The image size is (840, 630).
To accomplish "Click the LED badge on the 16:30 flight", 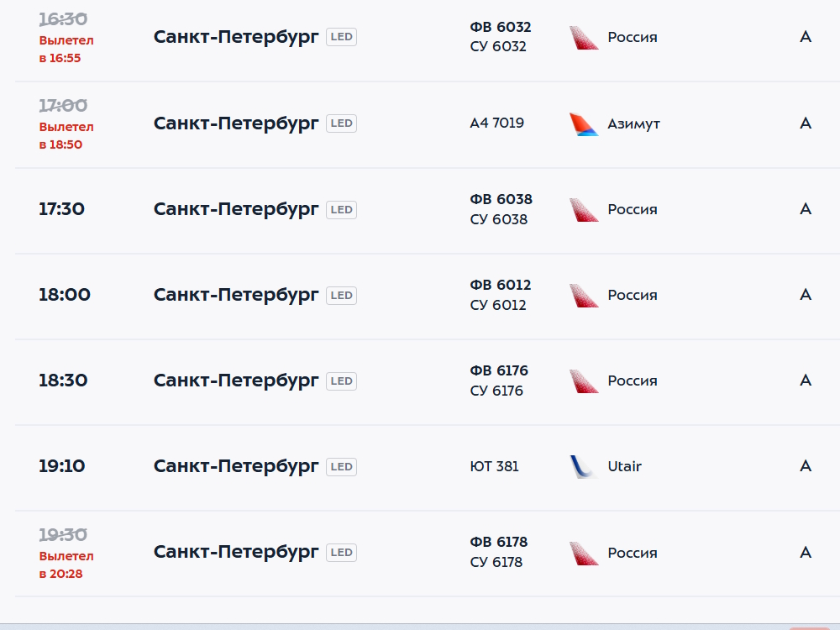I will point(341,37).
